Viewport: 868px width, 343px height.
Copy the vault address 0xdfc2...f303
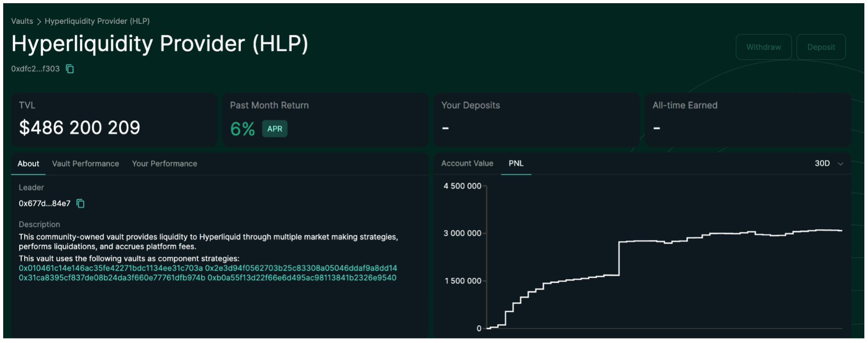70,69
